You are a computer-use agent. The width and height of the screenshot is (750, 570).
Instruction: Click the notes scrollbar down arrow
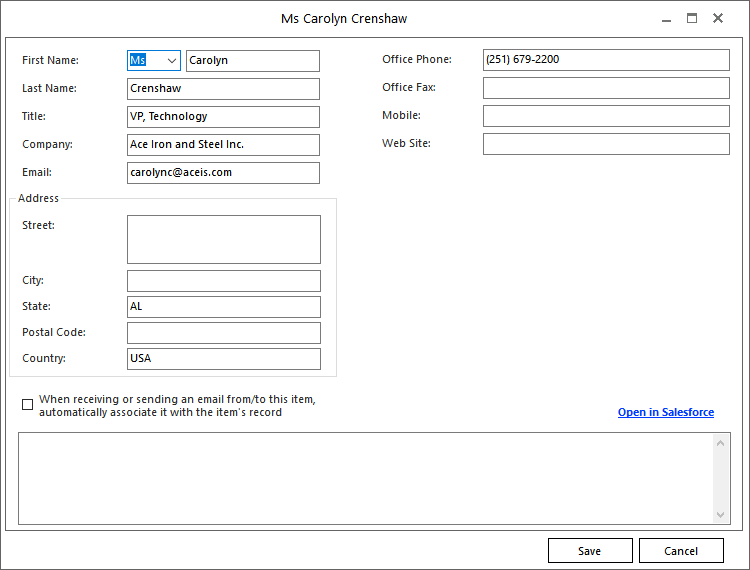[721, 515]
